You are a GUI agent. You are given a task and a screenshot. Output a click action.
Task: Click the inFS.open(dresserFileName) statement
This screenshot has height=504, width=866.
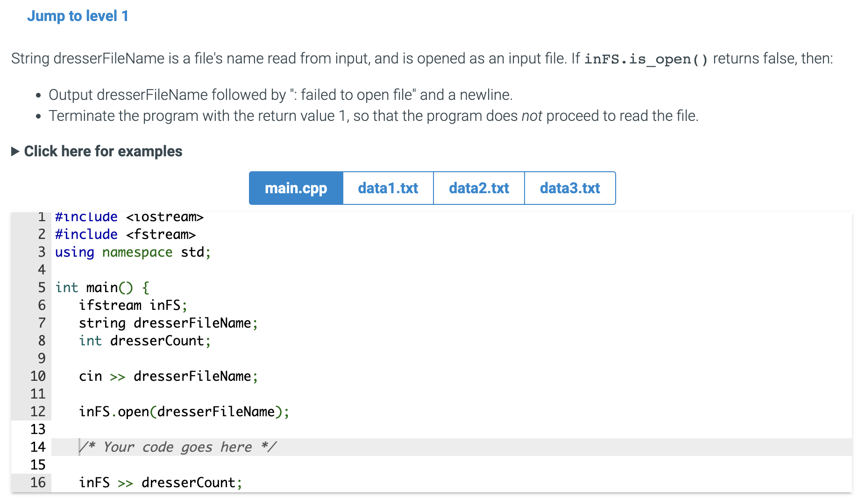[183, 411]
